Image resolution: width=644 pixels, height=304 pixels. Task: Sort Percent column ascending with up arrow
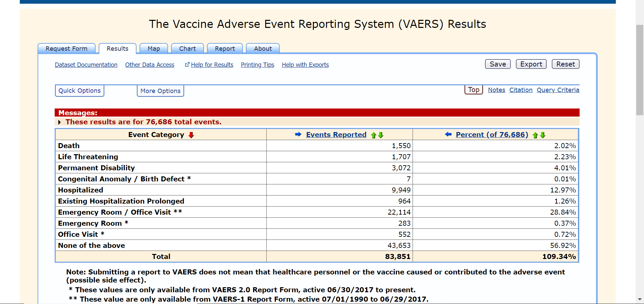coord(535,135)
